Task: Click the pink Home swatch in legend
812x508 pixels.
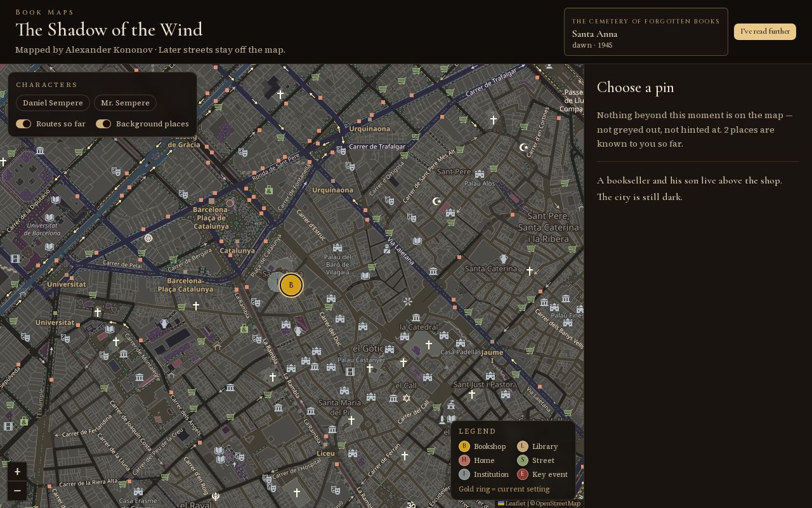Action: click(x=464, y=460)
